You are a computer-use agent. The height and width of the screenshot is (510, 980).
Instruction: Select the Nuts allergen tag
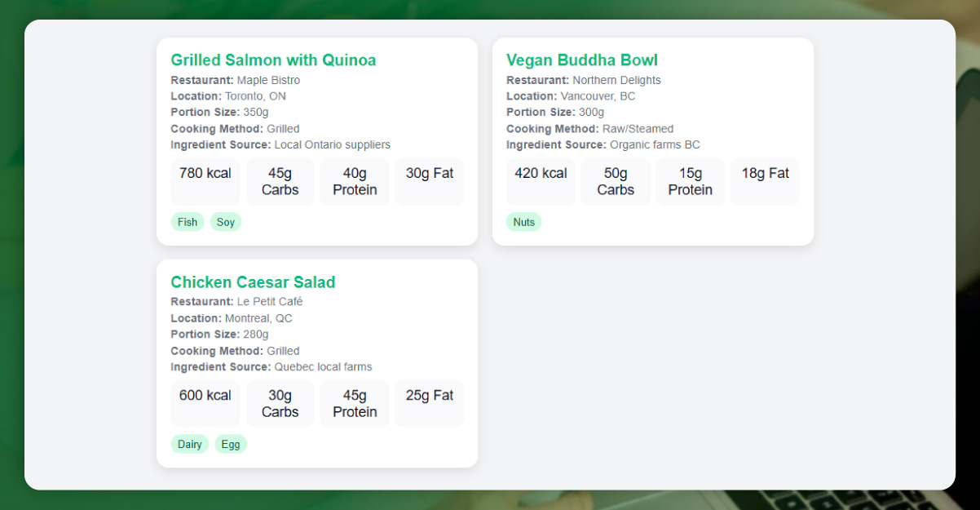(x=523, y=221)
